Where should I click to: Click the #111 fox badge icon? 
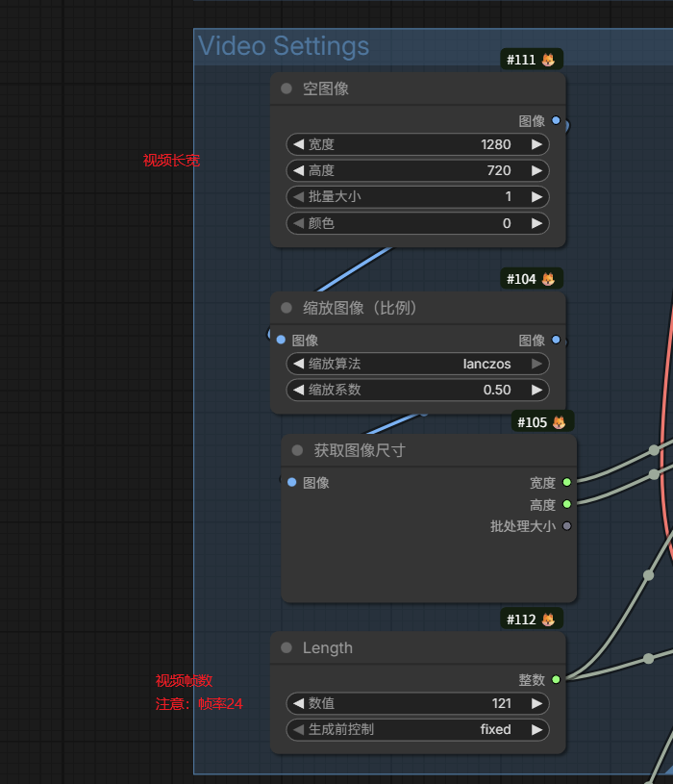(x=548, y=60)
